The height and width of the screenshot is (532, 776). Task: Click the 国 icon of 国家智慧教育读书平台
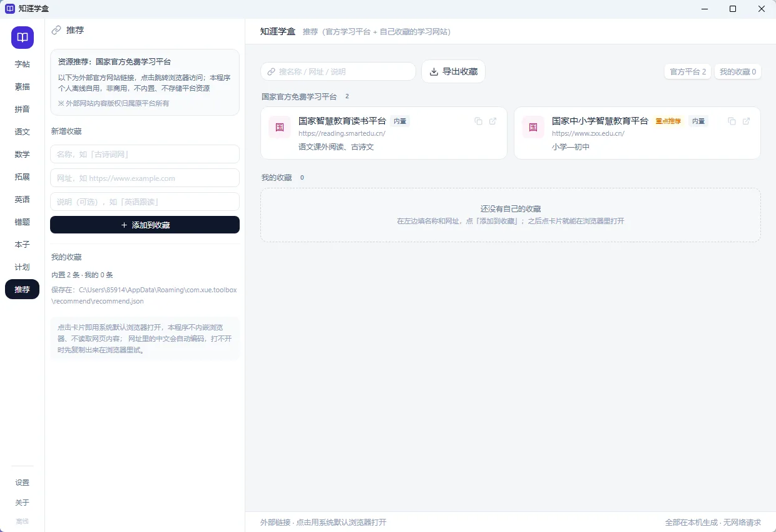coord(280,127)
